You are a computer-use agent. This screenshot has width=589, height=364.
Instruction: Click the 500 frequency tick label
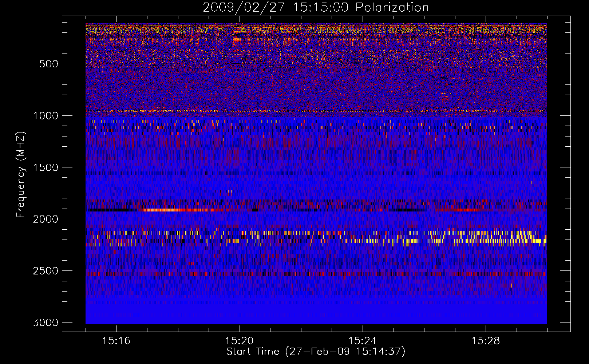pyautogui.click(x=49, y=64)
